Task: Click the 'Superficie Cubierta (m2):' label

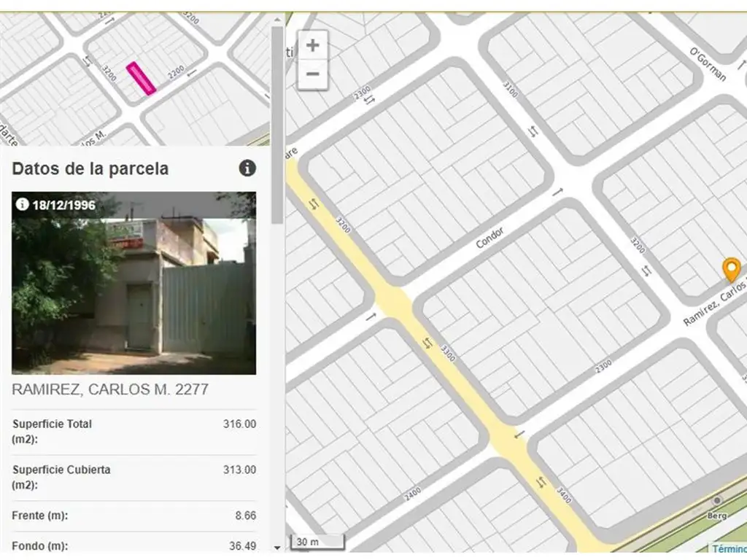Action: (61, 477)
